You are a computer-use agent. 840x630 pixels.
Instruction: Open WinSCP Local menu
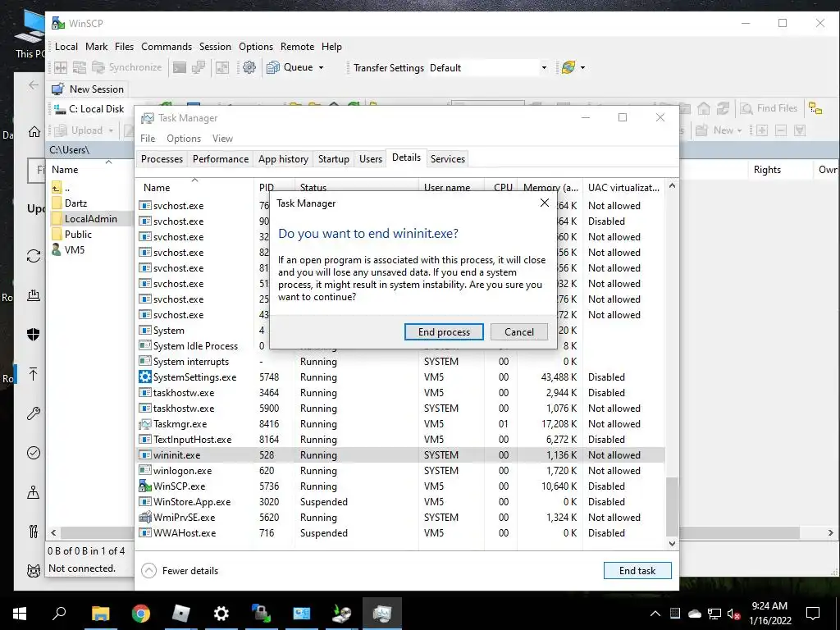click(66, 47)
